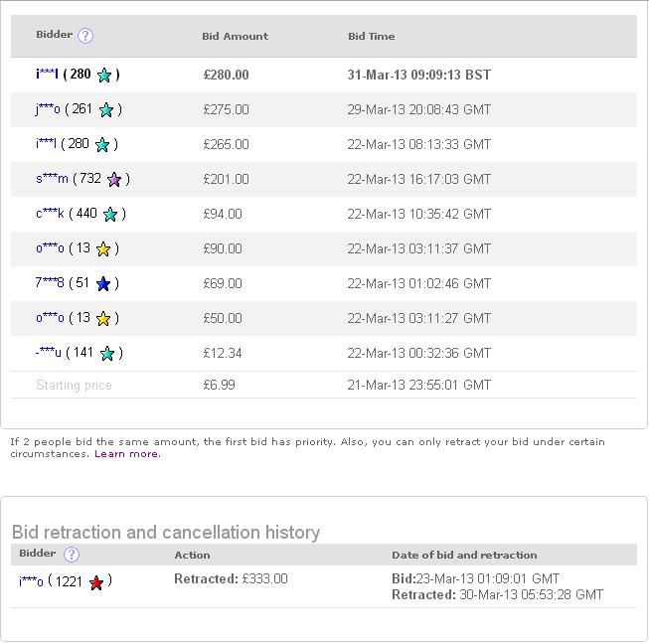Open the Learn more link
Image resolution: width=649 pixels, height=644 pixels.
click(126, 454)
